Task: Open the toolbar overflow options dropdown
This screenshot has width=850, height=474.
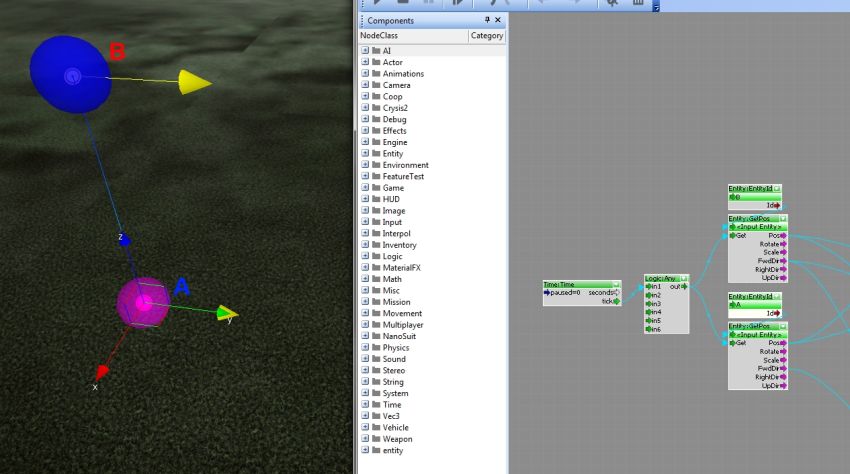Action: point(656,6)
